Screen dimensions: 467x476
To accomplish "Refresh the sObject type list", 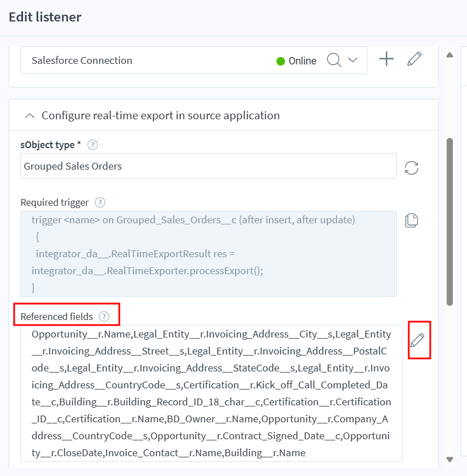I will point(412,167).
